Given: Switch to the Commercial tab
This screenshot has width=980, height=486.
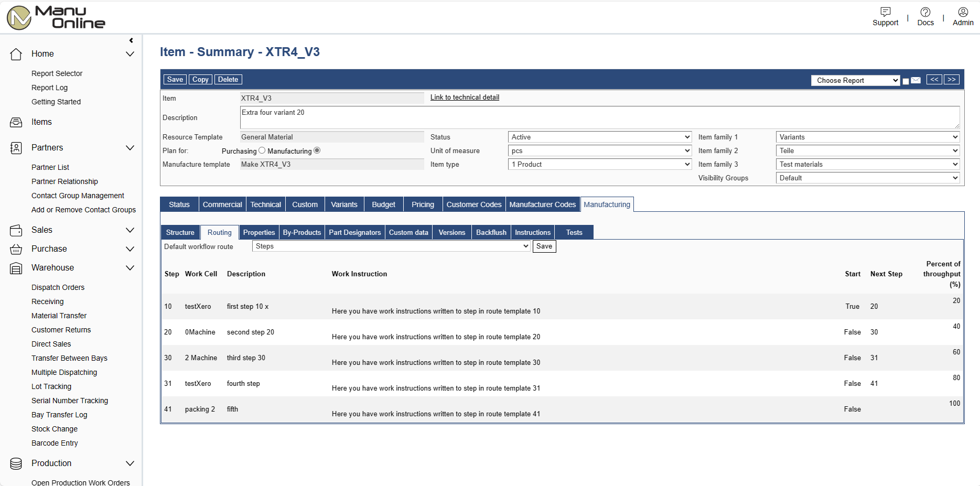Looking at the screenshot, I should (222, 204).
